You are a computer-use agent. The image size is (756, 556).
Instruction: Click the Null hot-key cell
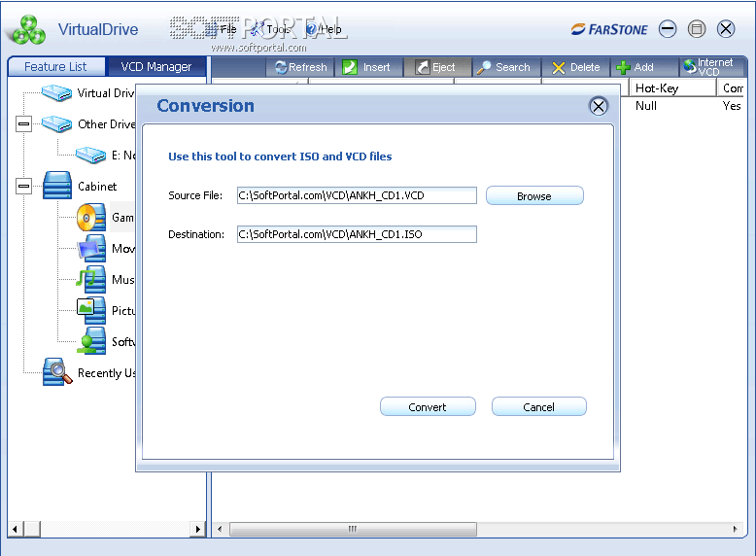point(646,106)
